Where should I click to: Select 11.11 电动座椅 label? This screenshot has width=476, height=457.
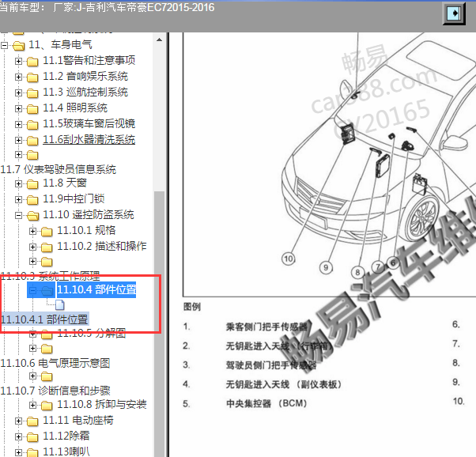coord(78,421)
